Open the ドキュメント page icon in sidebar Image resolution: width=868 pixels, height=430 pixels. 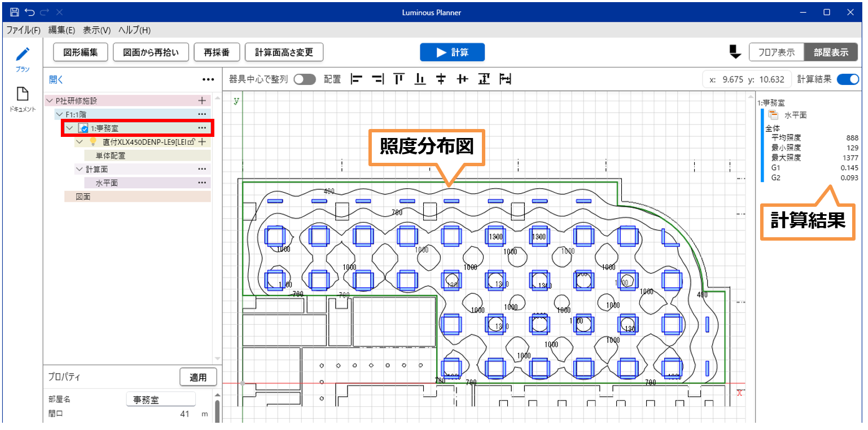(x=21, y=93)
